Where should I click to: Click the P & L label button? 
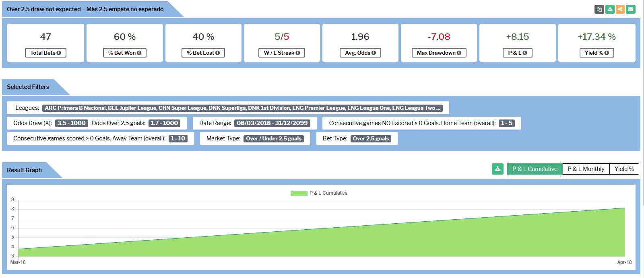point(518,53)
